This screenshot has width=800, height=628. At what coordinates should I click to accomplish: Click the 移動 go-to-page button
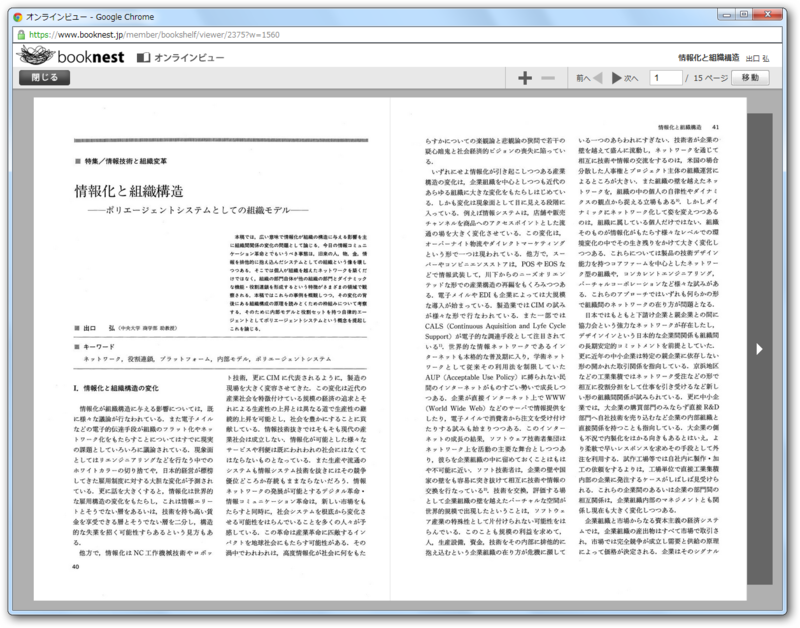click(750, 78)
